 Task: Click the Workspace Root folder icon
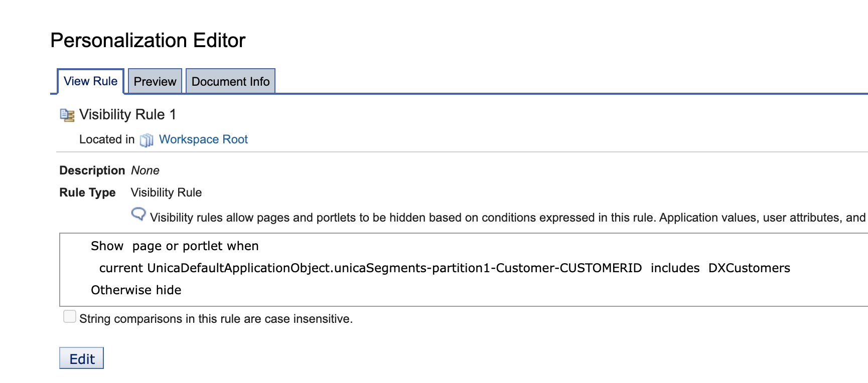pyautogui.click(x=147, y=140)
